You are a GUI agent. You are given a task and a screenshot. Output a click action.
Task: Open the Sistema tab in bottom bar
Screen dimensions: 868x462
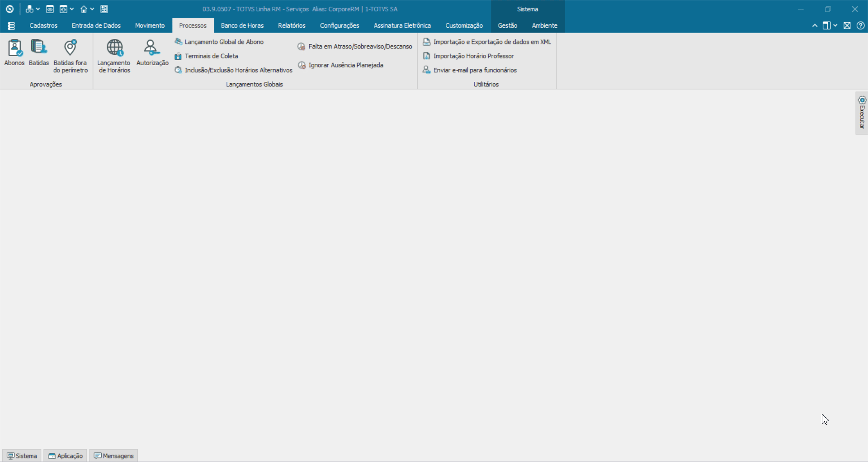22,456
